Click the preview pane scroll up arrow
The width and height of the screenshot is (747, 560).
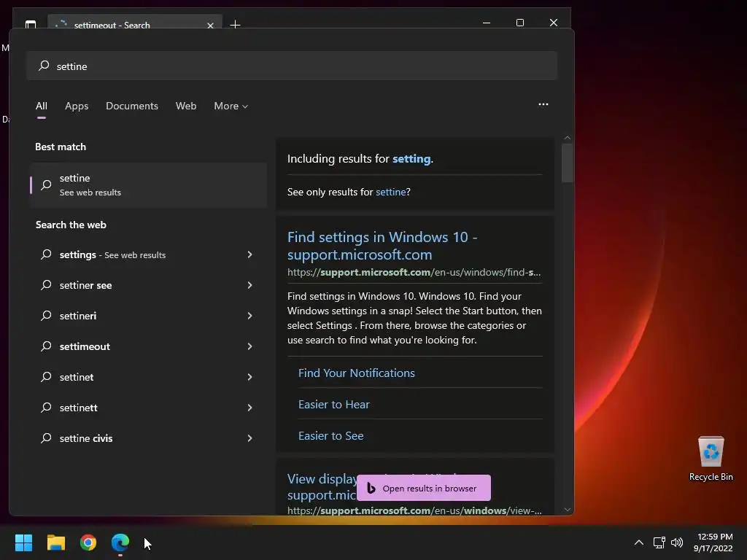pyautogui.click(x=567, y=138)
